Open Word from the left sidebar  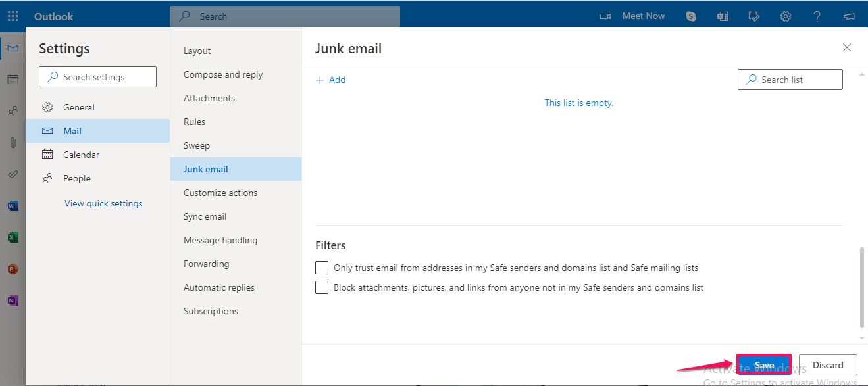pos(13,205)
